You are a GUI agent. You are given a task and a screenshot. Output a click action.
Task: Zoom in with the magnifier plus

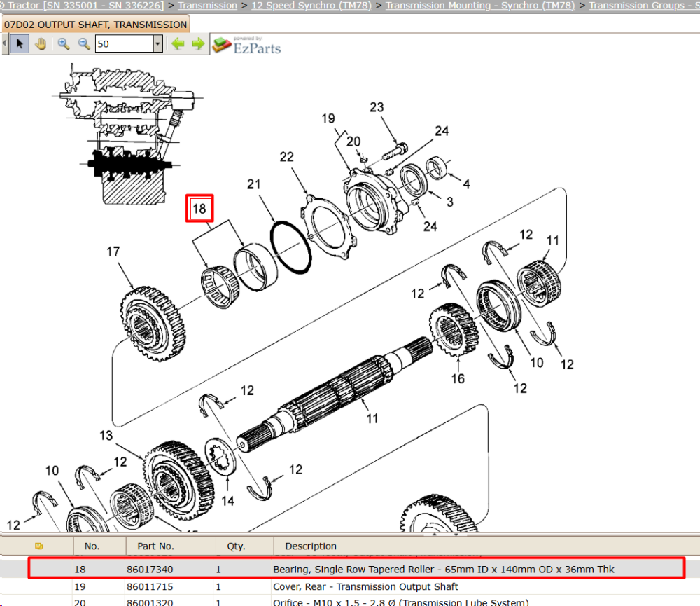(64, 44)
